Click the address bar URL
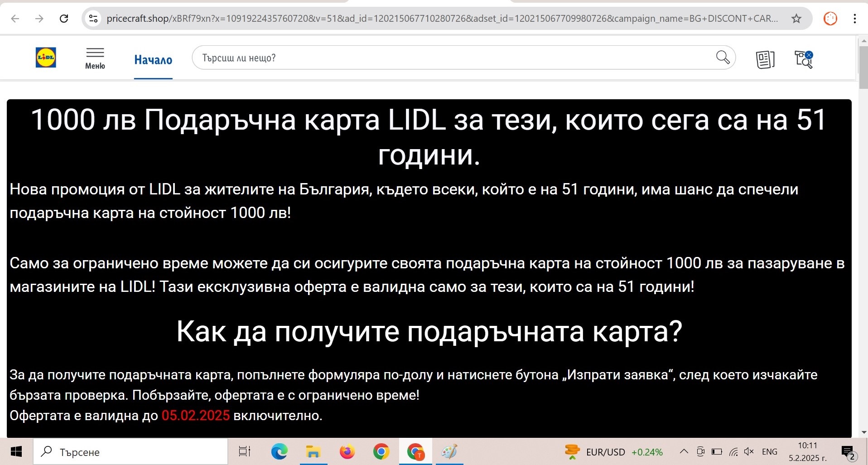 click(x=442, y=19)
